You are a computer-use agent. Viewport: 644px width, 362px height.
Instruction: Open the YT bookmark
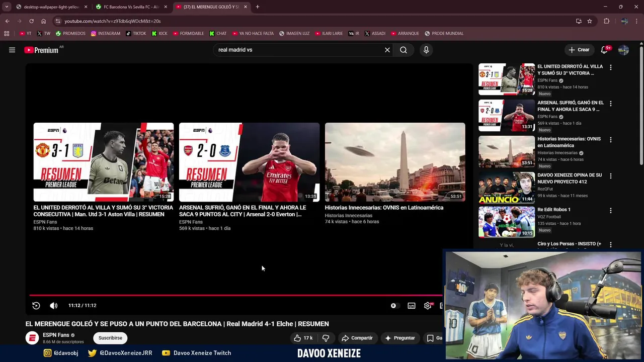[25, 34]
